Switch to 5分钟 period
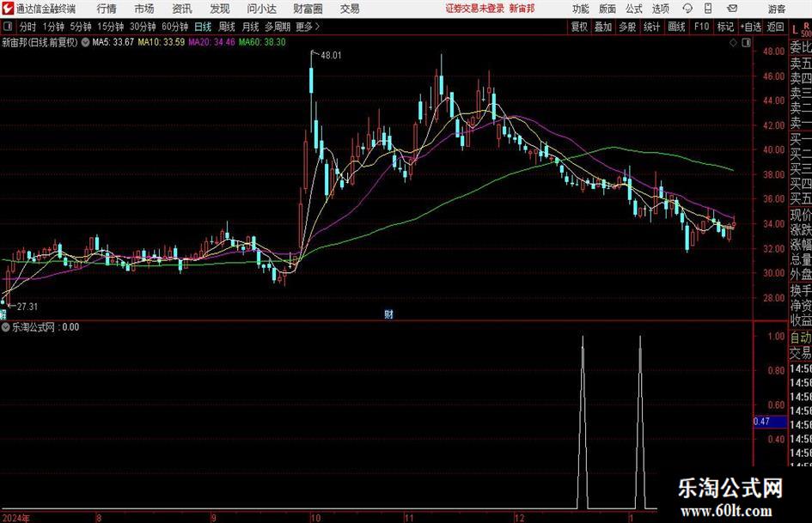Viewport: 812px width, 523px height. [x=80, y=27]
